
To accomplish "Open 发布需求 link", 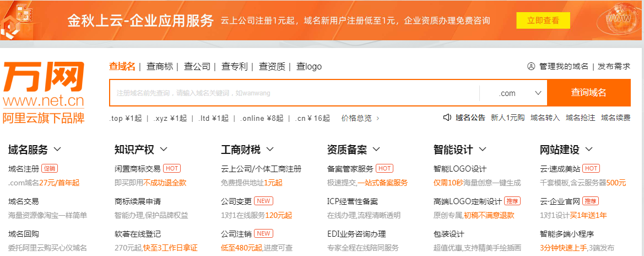I will click(x=614, y=66).
